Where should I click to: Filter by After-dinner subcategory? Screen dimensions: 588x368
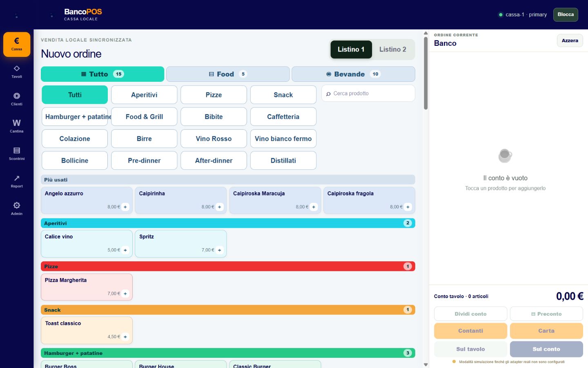[214, 161]
